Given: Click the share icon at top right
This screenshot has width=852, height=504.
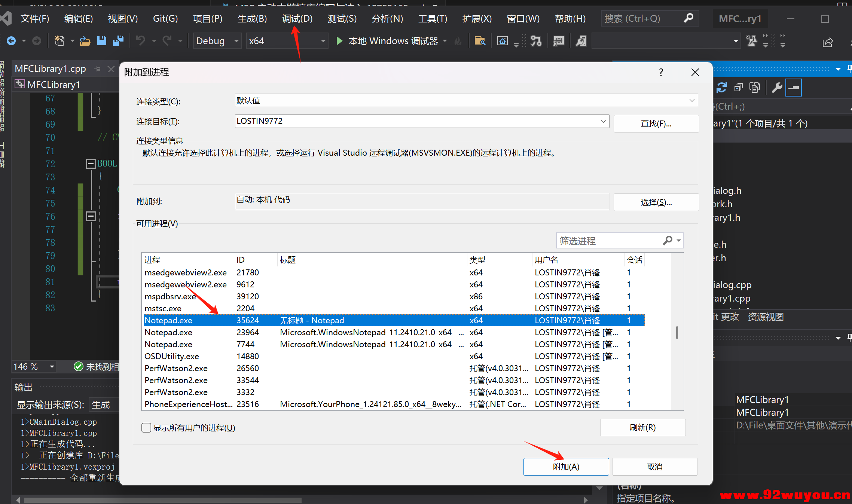Looking at the screenshot, I should coord(828,42).
